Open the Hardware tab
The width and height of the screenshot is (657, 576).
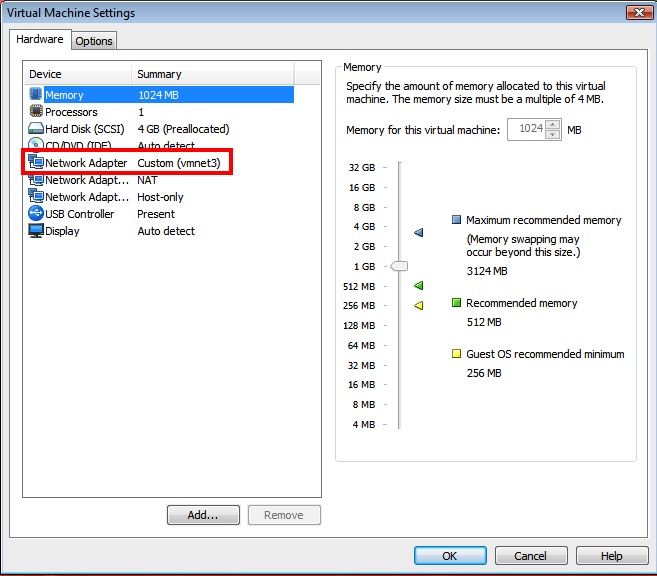(x=40, y=40)
